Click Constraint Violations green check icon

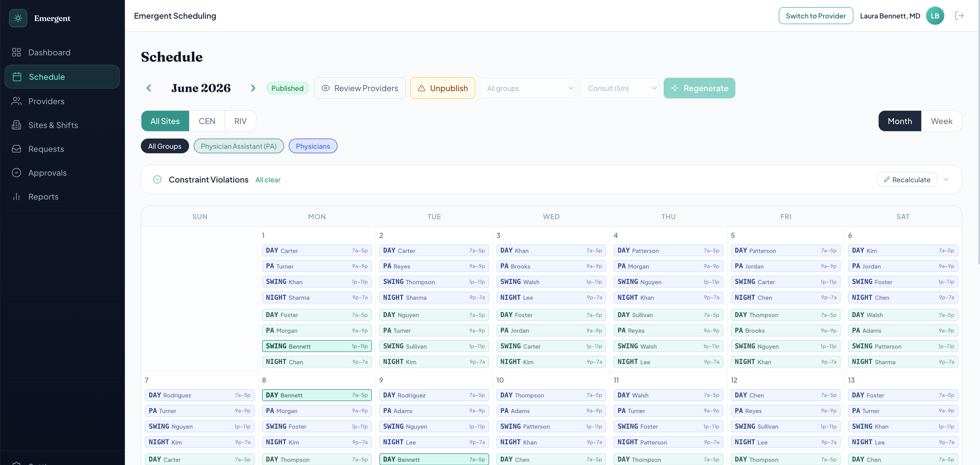pos(157,179)
